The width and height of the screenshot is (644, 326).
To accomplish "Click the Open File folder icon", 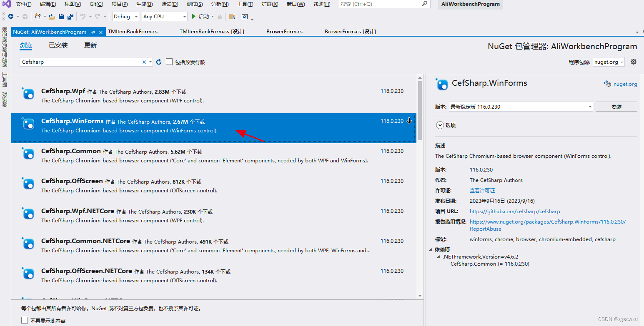I will (x=52, y=17).
